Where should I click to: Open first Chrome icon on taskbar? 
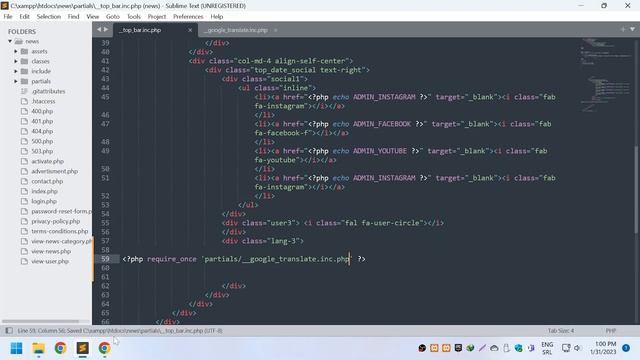point(60,348)
